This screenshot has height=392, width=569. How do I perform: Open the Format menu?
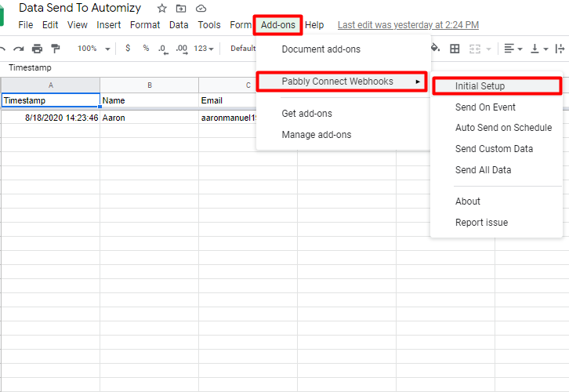pyautogui.click(x=145, y=25)
